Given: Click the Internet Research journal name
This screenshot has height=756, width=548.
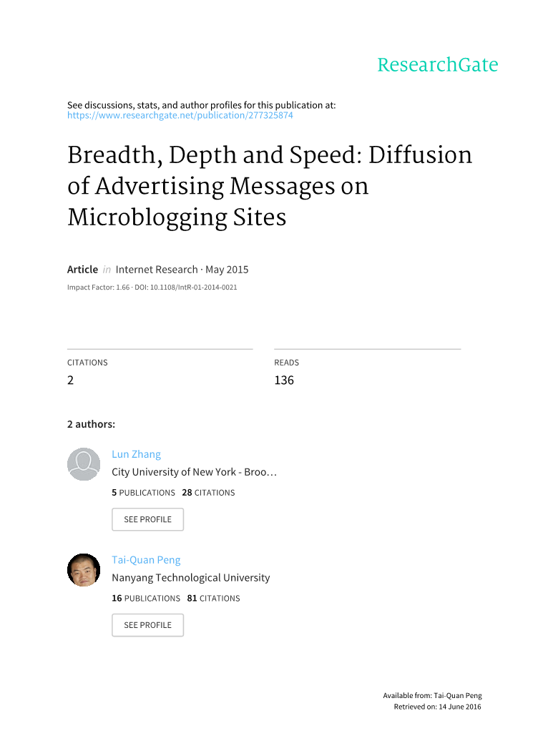Looking at the screenshot, I should (157, 270).
